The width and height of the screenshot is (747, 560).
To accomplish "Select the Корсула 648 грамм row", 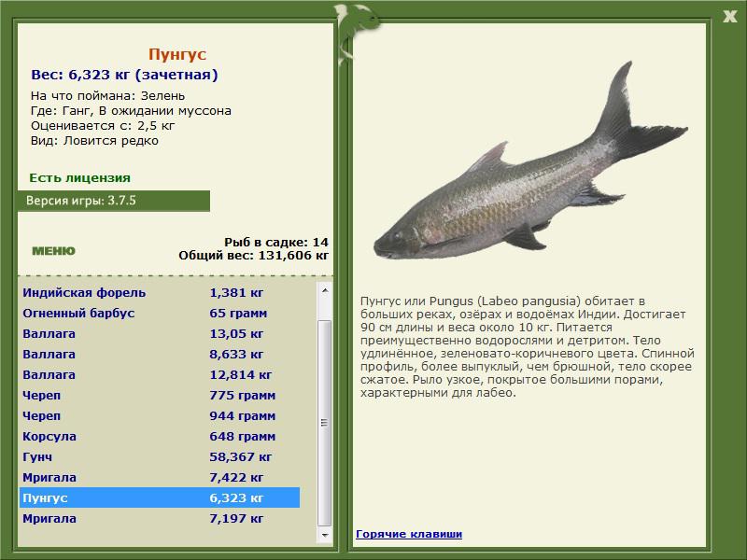I will [x=160, y=436].
